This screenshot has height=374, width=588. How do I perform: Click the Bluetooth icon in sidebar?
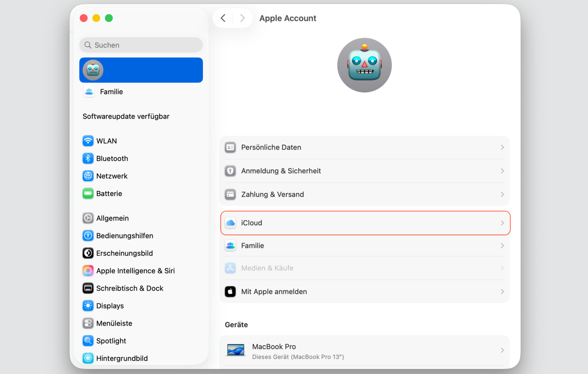click(x=88, y=158)
